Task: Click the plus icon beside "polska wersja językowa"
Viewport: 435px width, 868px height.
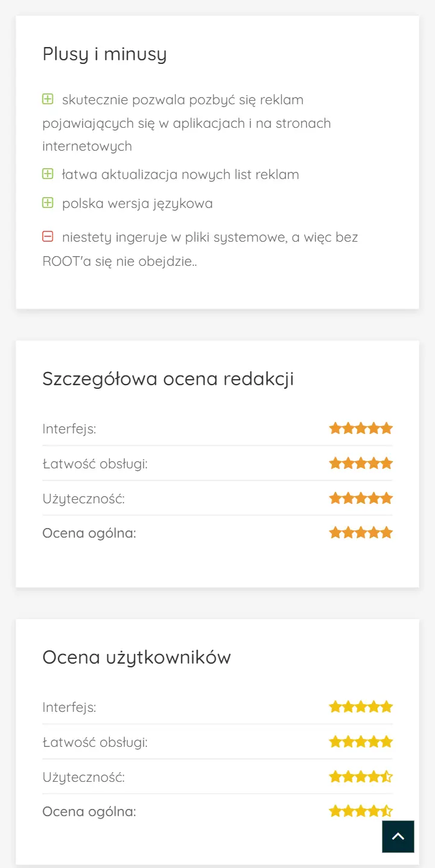Action: point(48,203)
